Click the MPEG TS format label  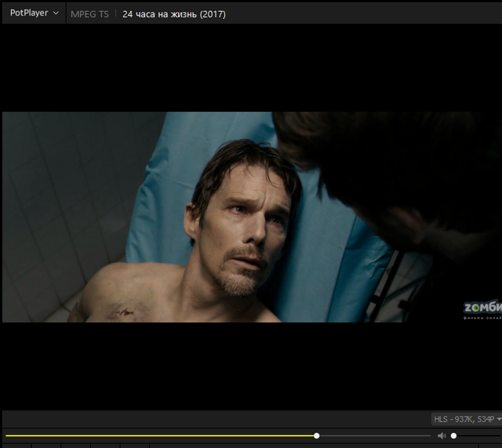click(x=89, y=14)
